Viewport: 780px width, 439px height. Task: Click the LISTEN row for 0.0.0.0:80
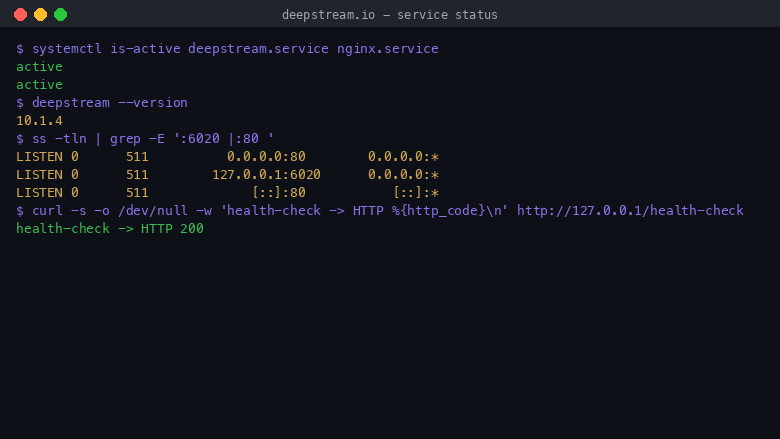pyautogui.click(x=227, y=157)
